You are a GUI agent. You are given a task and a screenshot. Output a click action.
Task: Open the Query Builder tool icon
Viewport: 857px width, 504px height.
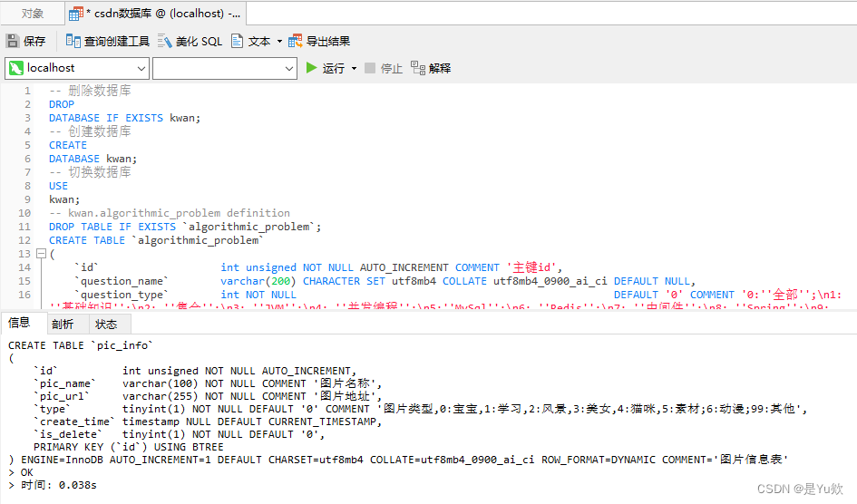pyautogui.click(x=73, y=41)
